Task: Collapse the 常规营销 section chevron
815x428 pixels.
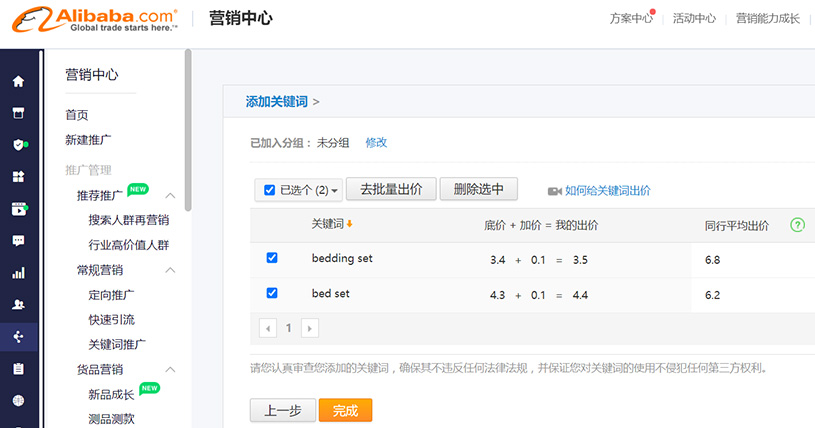Action: click(170, 270)
